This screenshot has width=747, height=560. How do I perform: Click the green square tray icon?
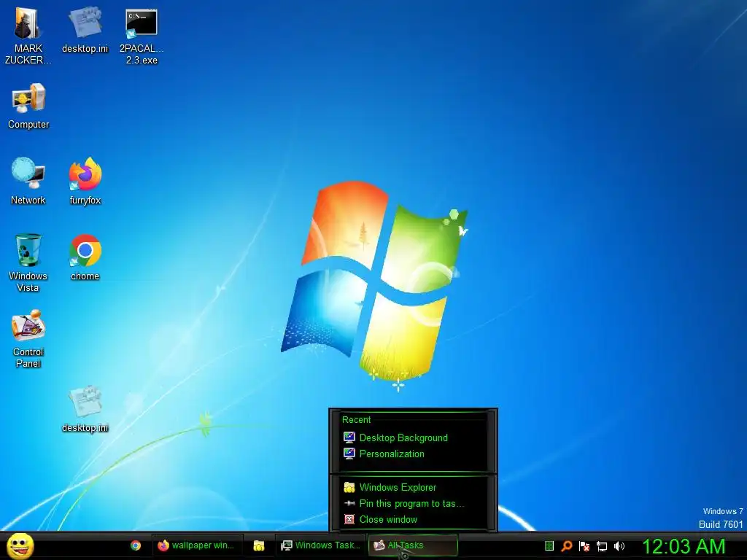(549, 545)
